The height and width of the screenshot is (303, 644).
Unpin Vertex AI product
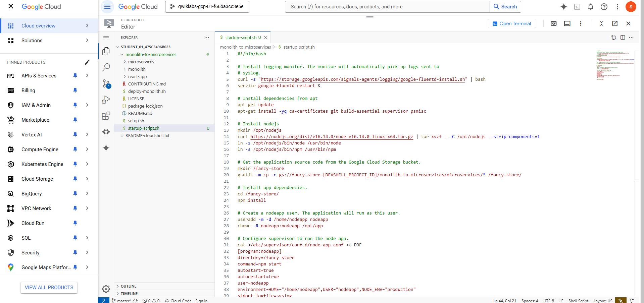point(75,135)
